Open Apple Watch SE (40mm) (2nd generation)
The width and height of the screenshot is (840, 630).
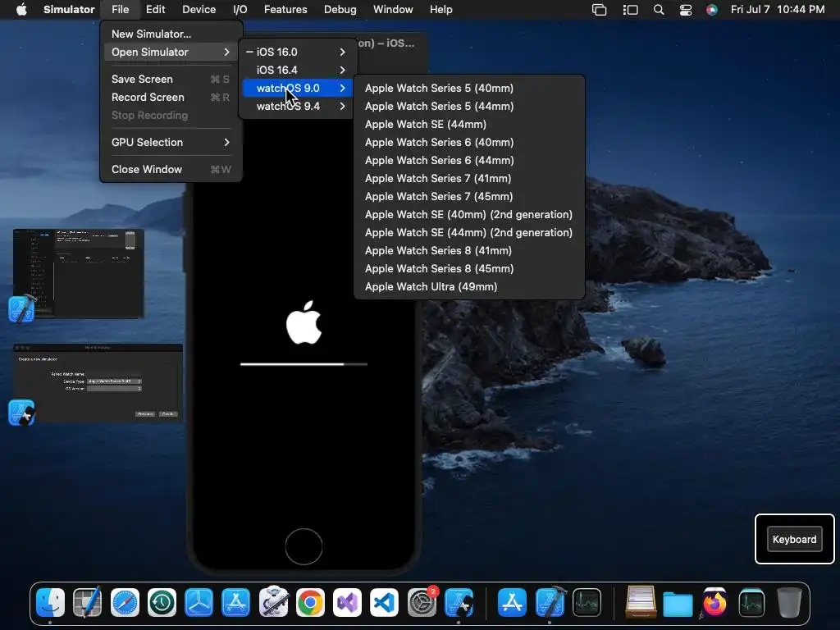tap(469, 214)
